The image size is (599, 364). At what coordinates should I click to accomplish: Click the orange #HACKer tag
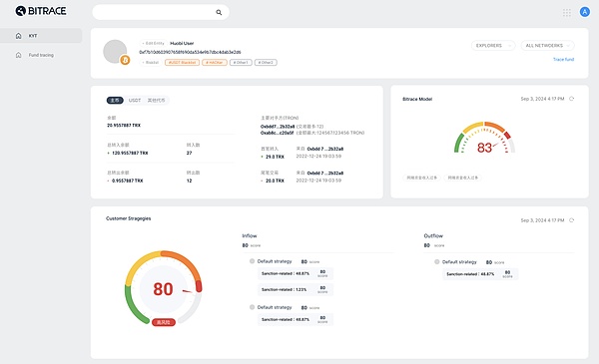coord(215,62)
